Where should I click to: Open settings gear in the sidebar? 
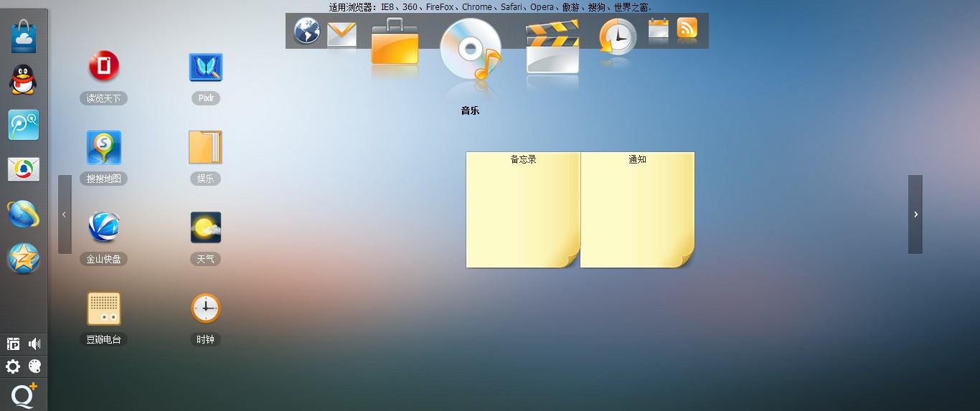coord(13,367)
